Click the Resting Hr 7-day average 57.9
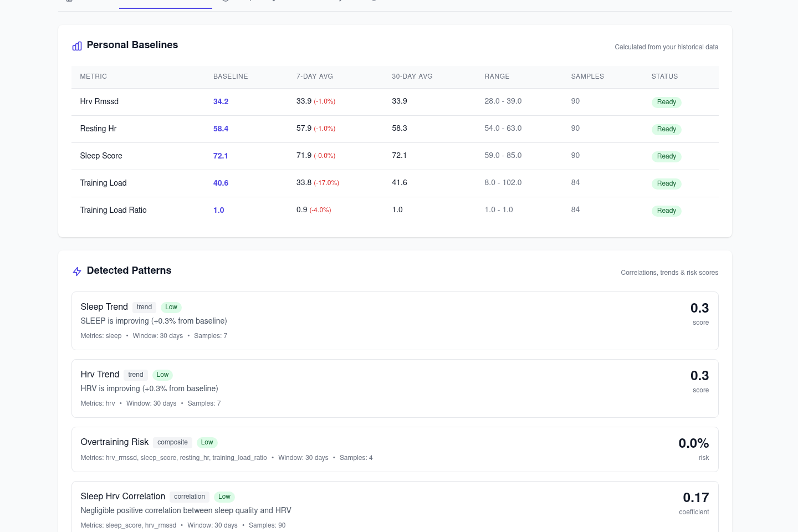The width and height of the screenshot is (798, 532). [304, 128]
